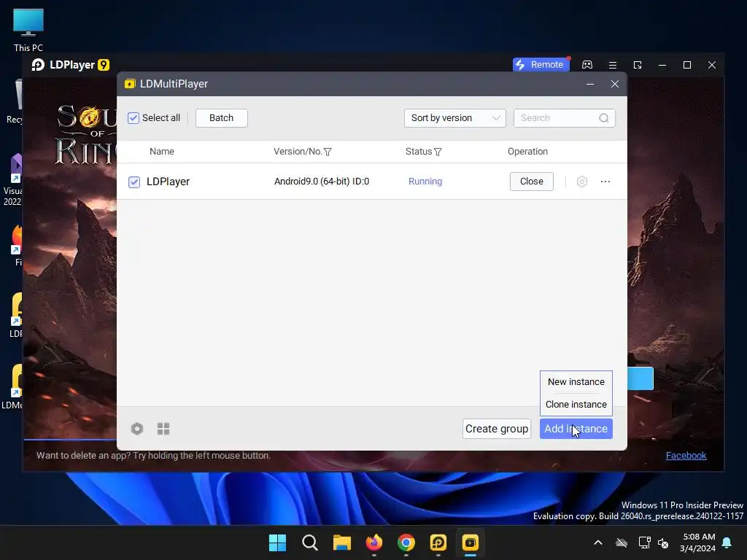
Task: Click the Operation column header
Action: click(x=527, y=152)
